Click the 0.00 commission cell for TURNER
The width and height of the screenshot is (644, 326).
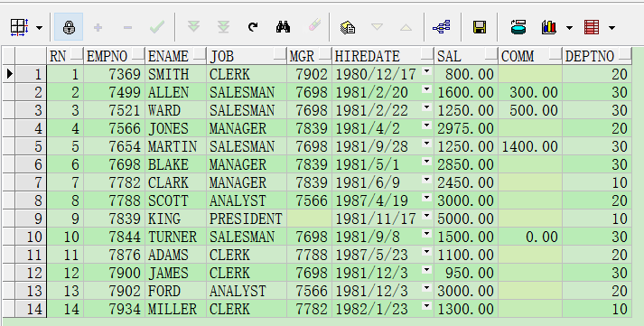tap(530, 237)
